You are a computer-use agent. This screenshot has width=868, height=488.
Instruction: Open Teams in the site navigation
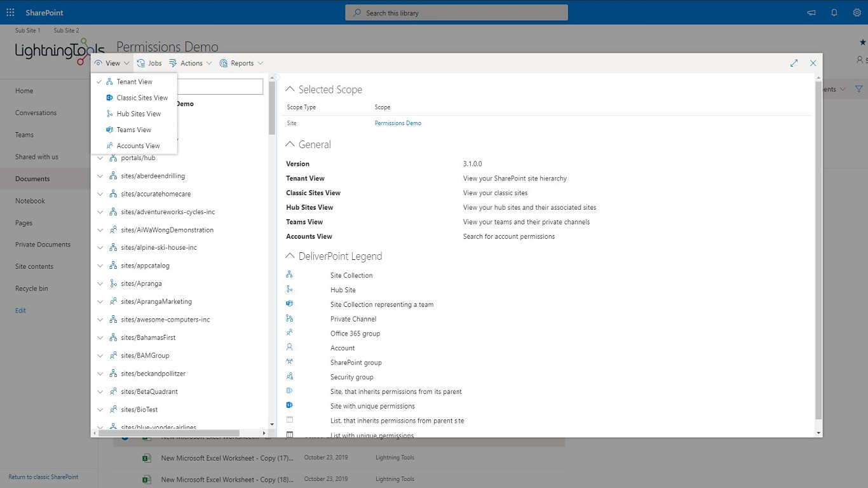coord(25,135)
